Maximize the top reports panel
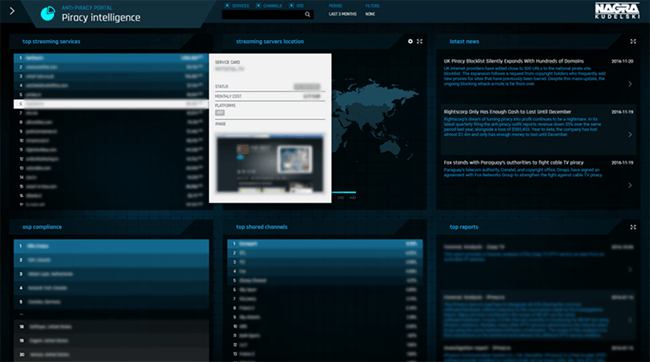Viewport: 650px width, 362px height. [x=633, y=227]
